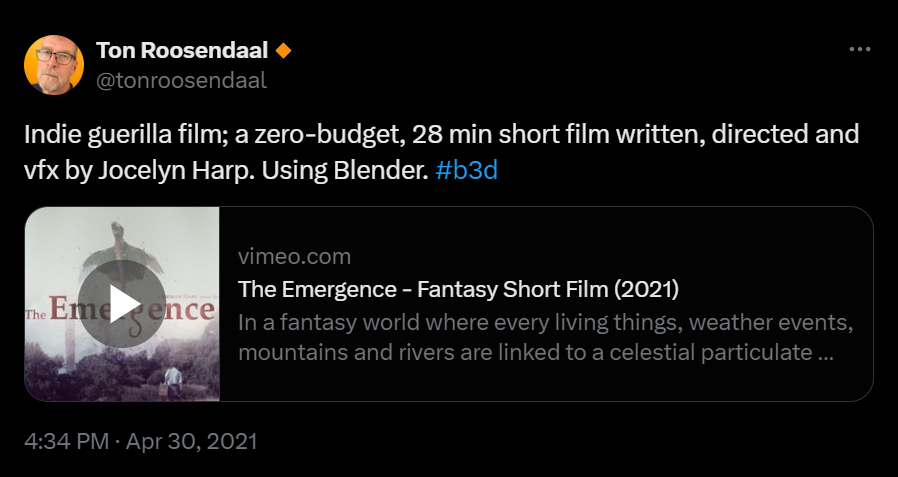898x477 pixels.
Task: Click the walking figure at the poster bottom
Action: coord(172,382)
